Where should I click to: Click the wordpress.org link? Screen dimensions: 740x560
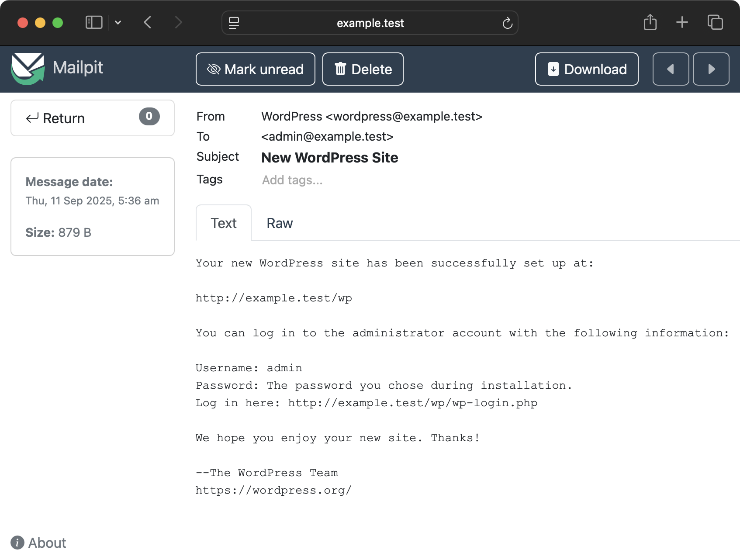[273, 490]
